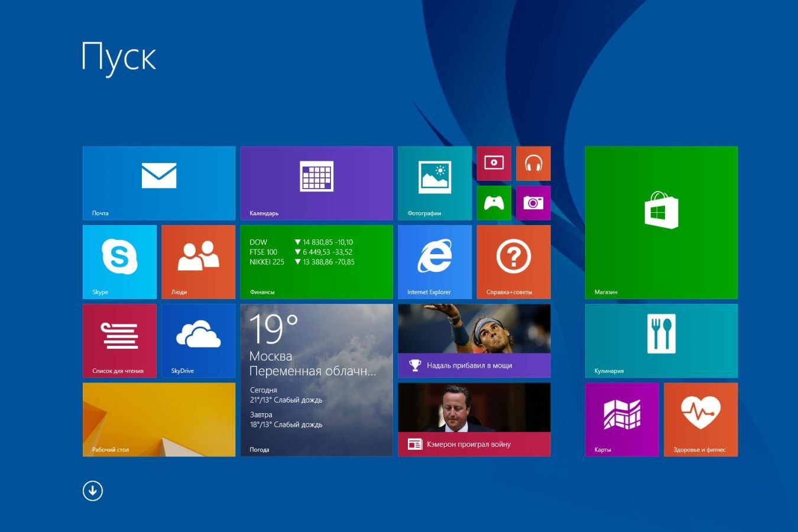Launch the small Games controller tile
Screen dimensions: 798x532
tap(494, 203)
